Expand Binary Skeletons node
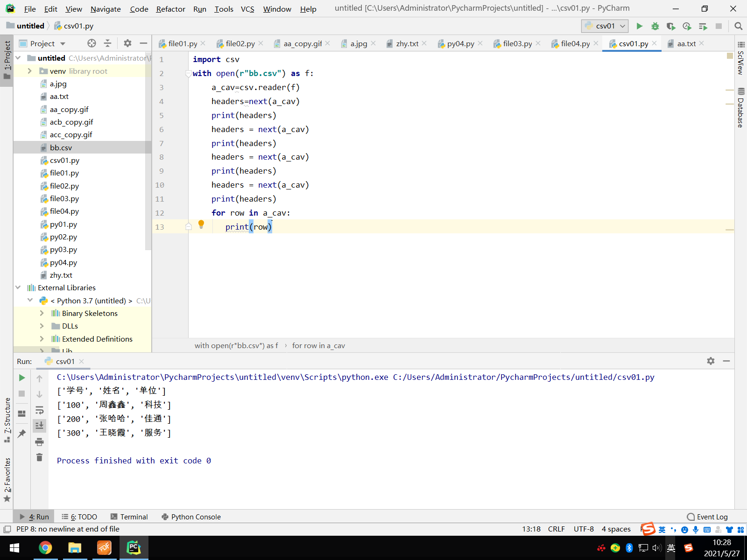The width and height of the screenshot is (747, 560). click(42, 313)
